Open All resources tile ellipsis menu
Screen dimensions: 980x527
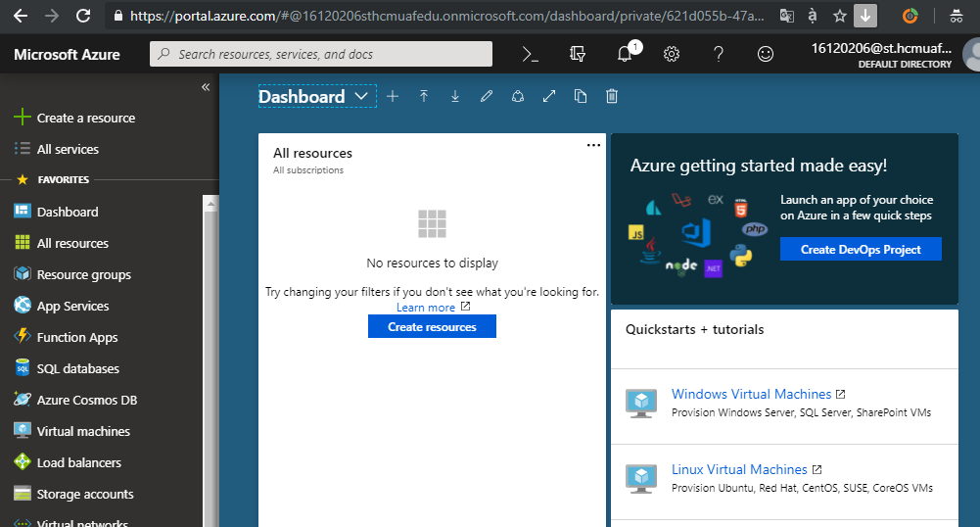pos(593,145)
